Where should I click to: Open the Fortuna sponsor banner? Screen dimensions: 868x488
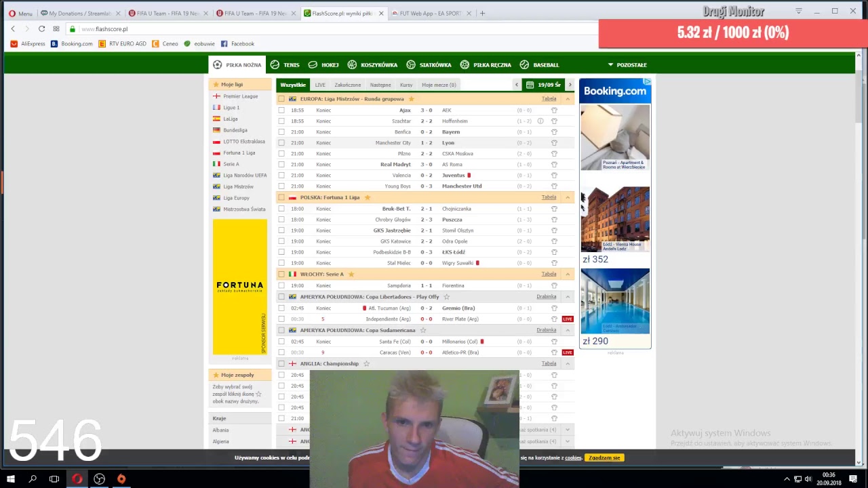click(240, 287)
